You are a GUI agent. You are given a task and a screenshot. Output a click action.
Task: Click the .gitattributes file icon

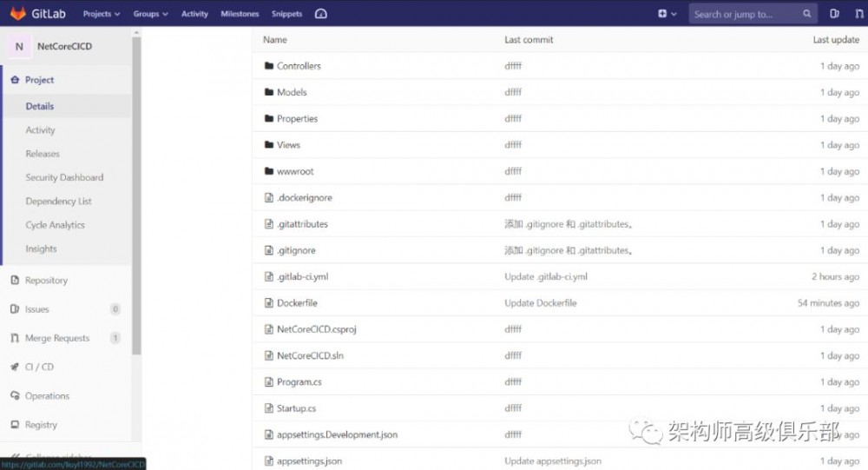[269, 224]
